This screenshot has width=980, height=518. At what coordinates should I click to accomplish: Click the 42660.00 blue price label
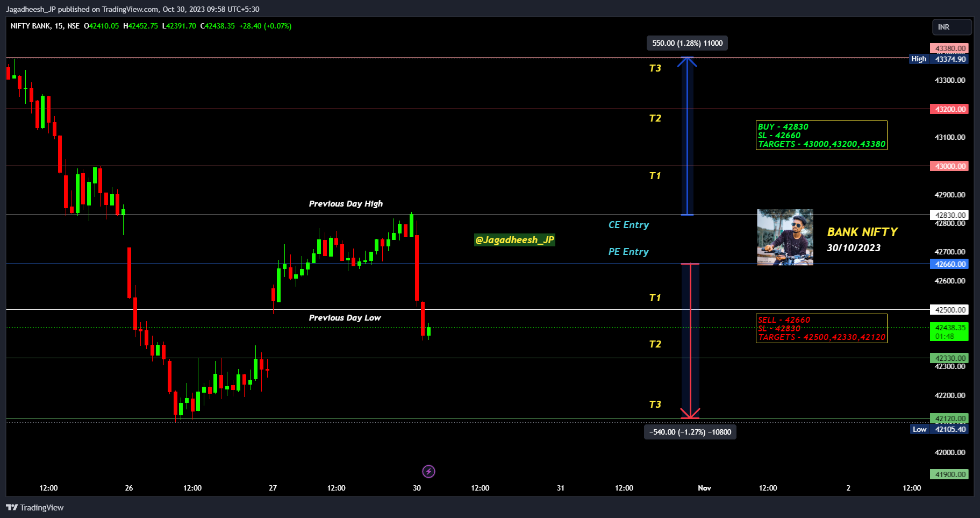(949, 264)
